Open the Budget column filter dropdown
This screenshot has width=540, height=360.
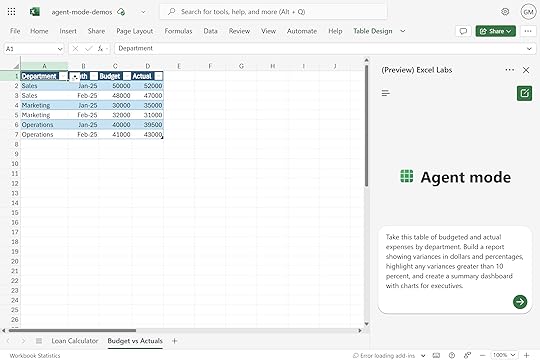pyautogui.click(x=127, y=76)
